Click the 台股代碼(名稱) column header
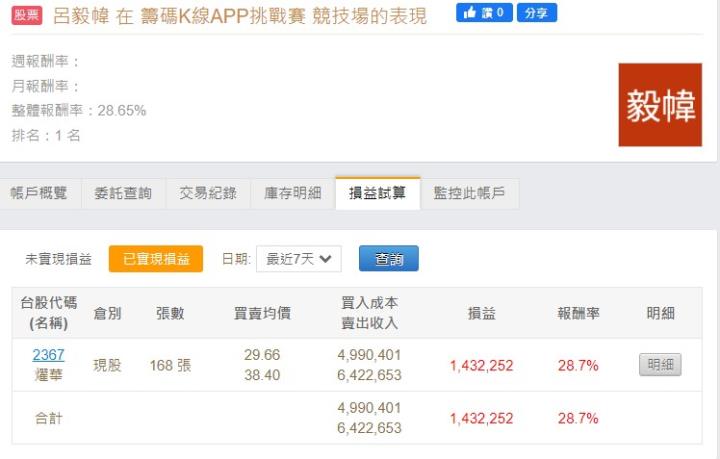This screenshot has height=459, width=720. [x=49, y=313]
